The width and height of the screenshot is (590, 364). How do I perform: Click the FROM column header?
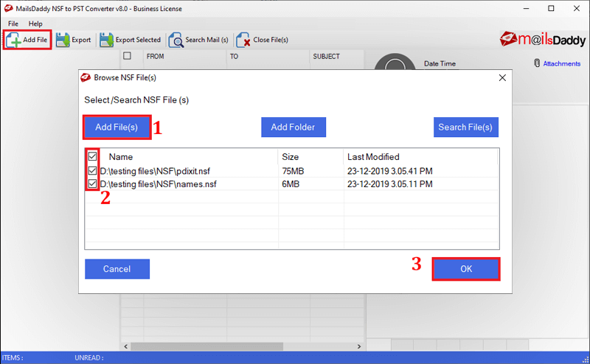point(156,57)
